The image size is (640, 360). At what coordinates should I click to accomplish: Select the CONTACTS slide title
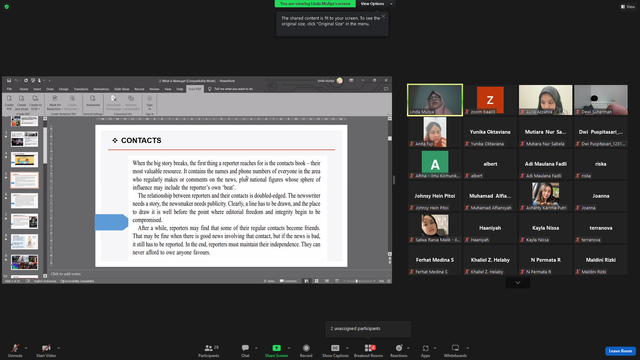141,140
